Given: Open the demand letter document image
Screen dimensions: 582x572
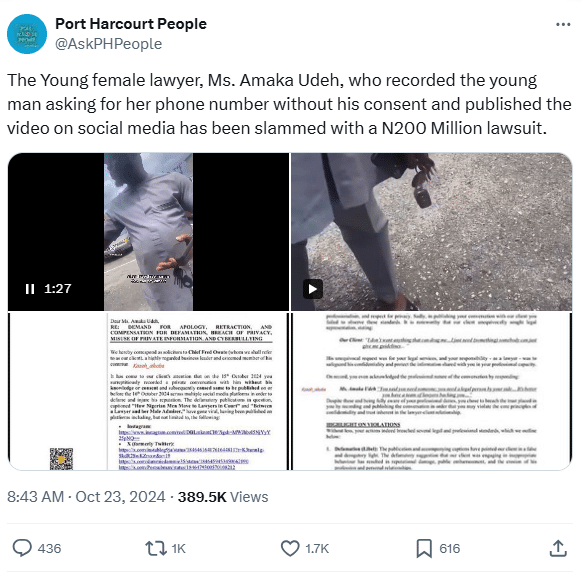Looking at the screenshot, I should click(x=148, y=391).
